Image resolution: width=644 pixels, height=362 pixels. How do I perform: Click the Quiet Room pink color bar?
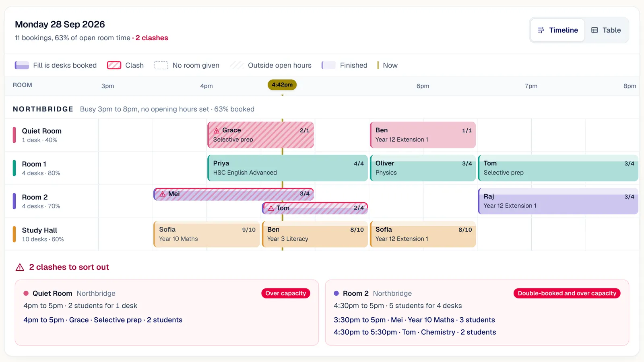pyautogui.click(x=14, y=135)
